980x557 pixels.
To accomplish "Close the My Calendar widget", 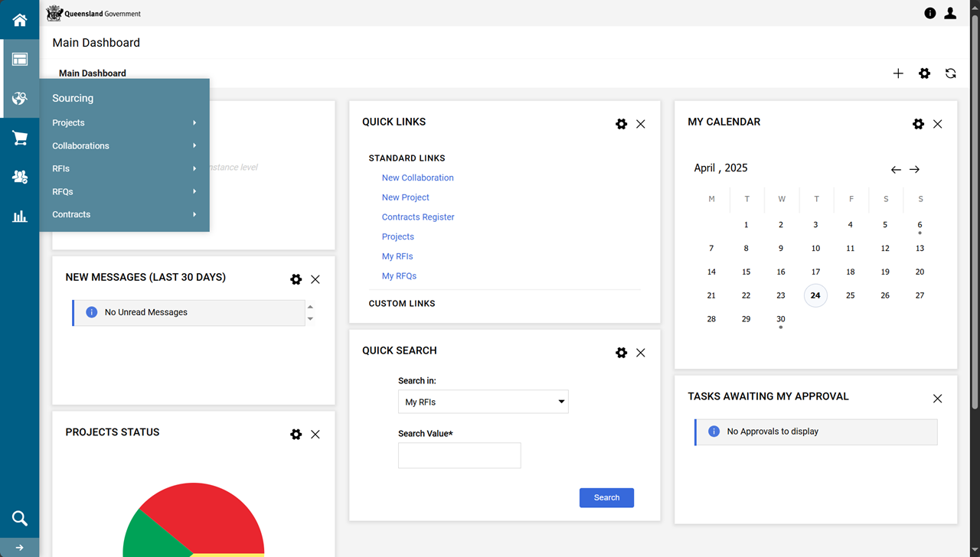I will pos(937,124).
